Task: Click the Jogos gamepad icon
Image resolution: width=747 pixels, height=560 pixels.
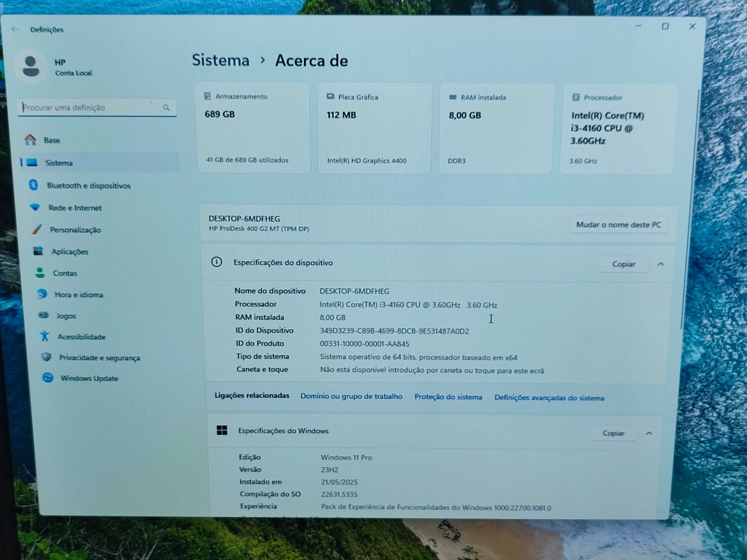Action: coord(43,315)
